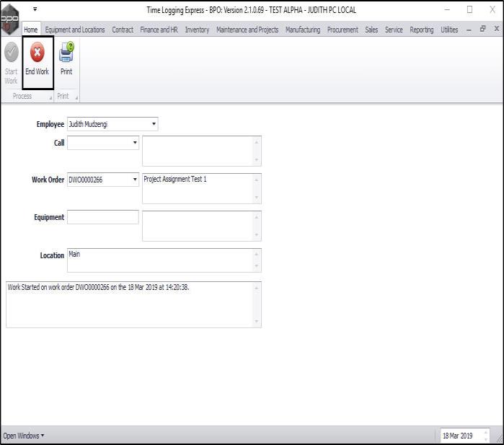Open the Home ribbon tab
The height and width of the screenshot is (445, 504).
click(31, 30)
